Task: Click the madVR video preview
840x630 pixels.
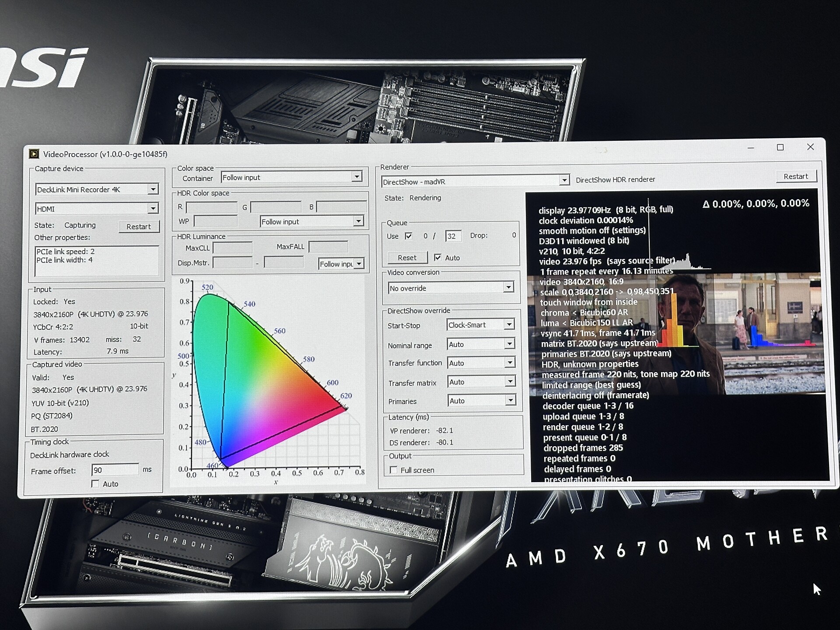Action: coord(678,336)
